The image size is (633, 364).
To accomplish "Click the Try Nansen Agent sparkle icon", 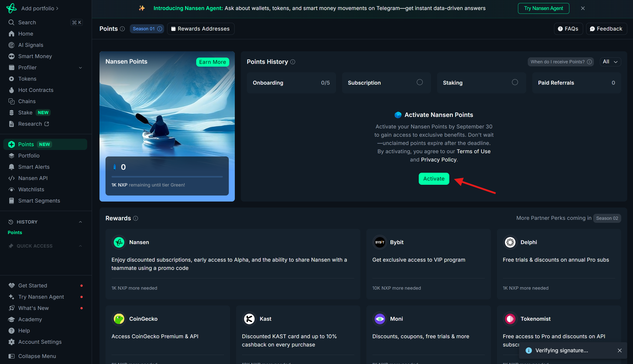I will (x=11, y=297).
